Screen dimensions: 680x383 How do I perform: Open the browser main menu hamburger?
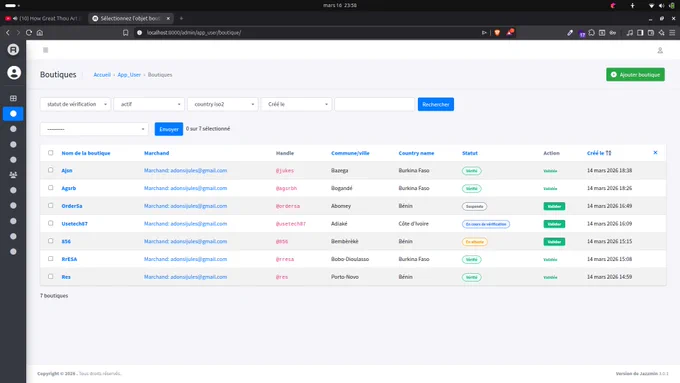pos(672,33)
